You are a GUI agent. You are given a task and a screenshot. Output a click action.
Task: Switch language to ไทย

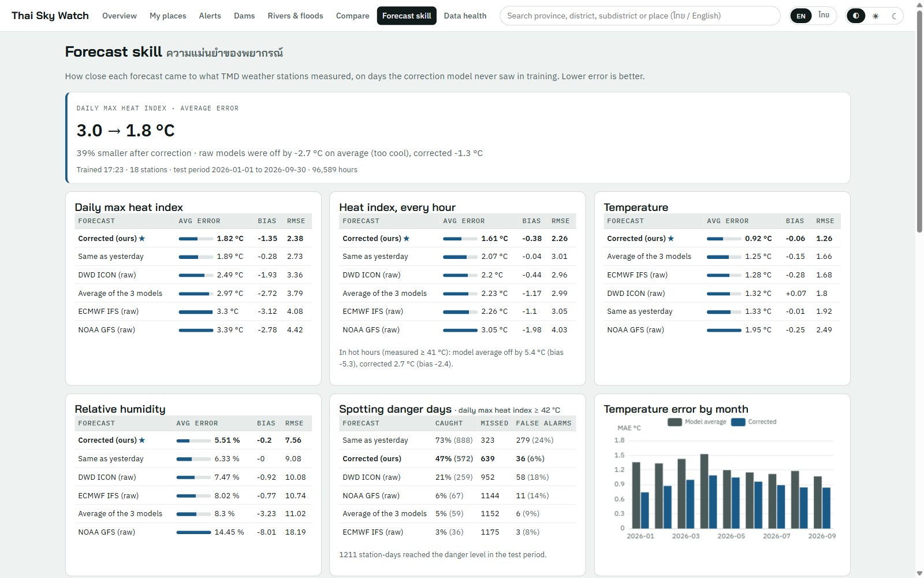pyautogui.click(x=824, y=16)
